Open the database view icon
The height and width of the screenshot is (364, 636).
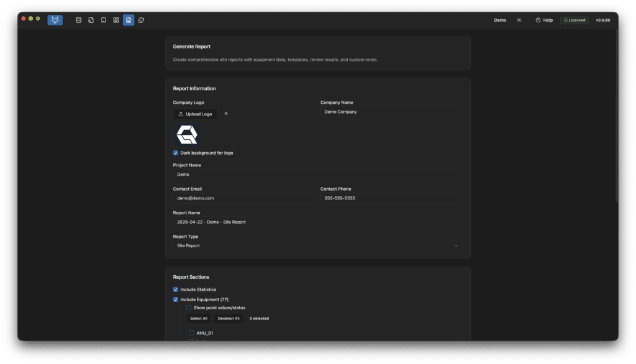(79, 20)
